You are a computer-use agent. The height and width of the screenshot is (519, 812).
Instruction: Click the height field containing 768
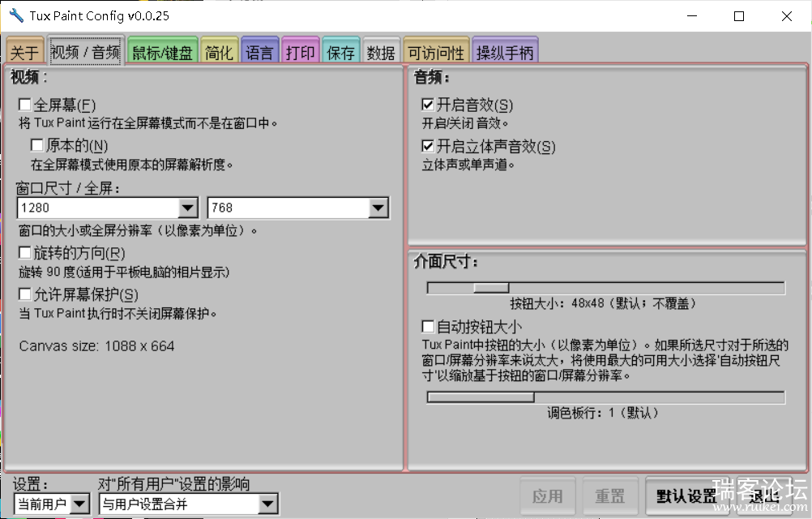[x=288, y=208]
